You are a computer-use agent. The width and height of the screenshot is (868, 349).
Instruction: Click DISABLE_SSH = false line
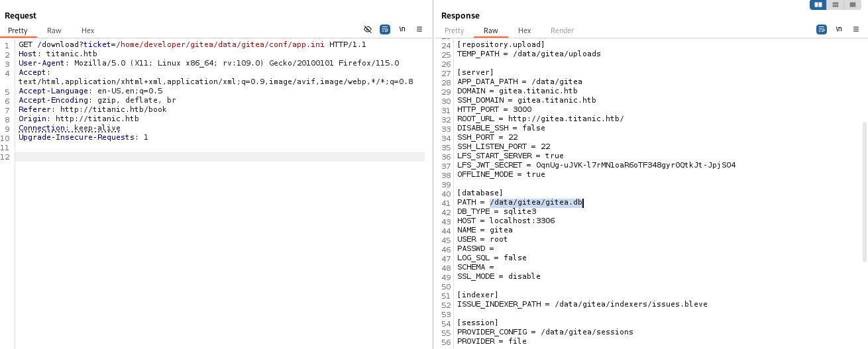pos(501,128)
